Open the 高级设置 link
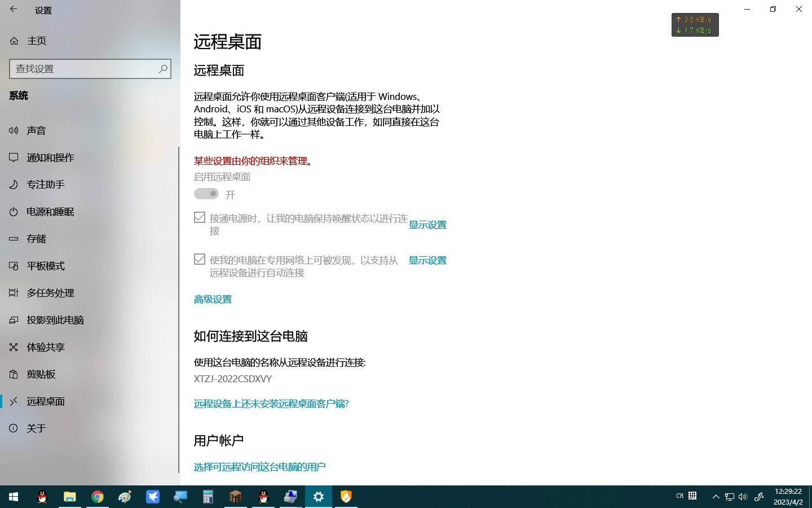The image size is (812, 508). (x=213, y=299)
